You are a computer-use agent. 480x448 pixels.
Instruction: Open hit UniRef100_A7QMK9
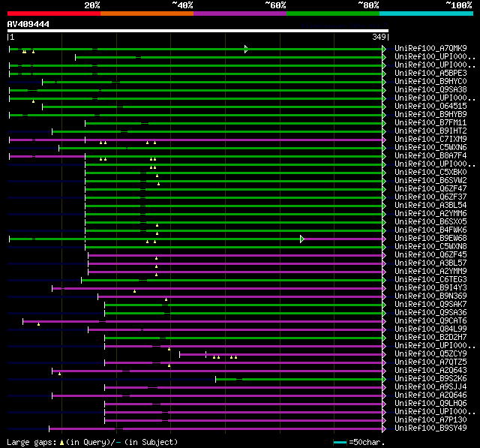click(430, 48)
